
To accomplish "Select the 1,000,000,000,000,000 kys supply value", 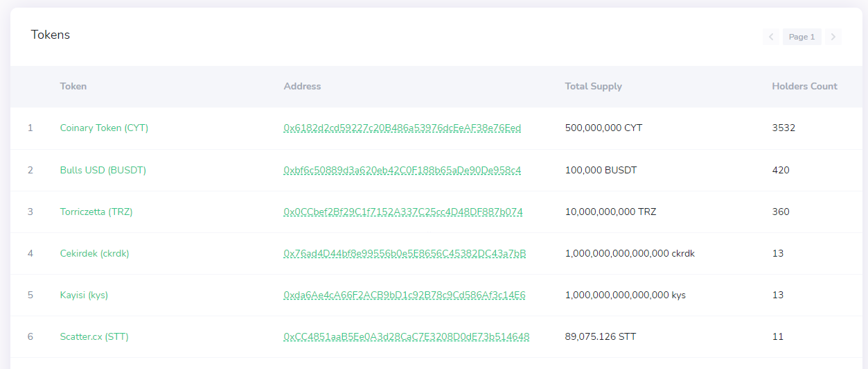I will 626,295.
